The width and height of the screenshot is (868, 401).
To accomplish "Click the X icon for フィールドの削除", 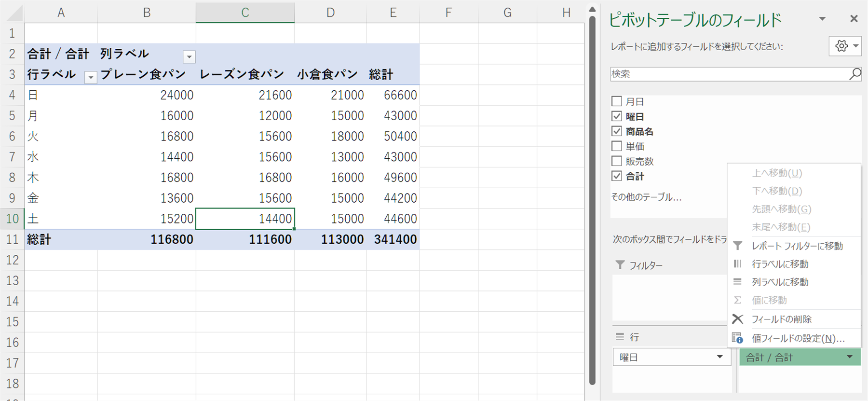I will coord(737,319).
